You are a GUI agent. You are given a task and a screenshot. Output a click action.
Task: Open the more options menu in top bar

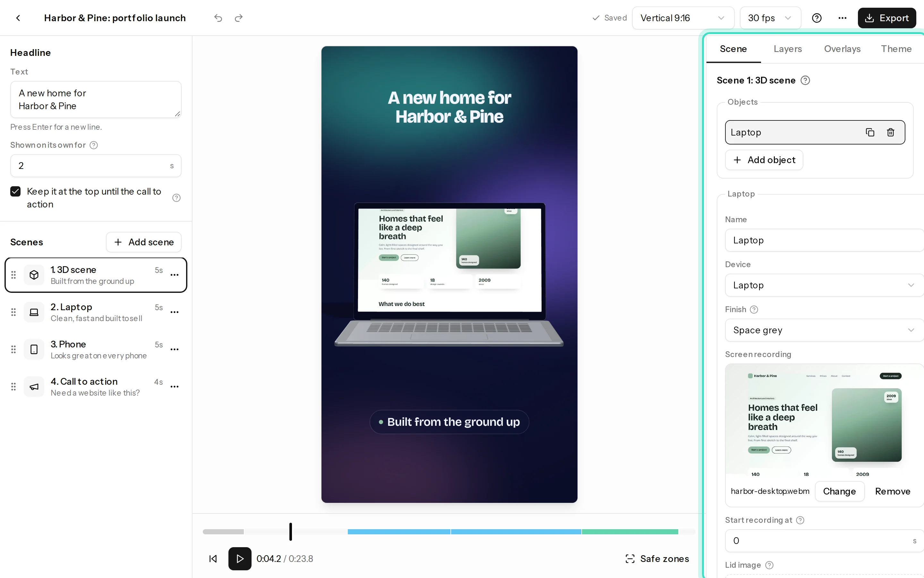[842, 18]
